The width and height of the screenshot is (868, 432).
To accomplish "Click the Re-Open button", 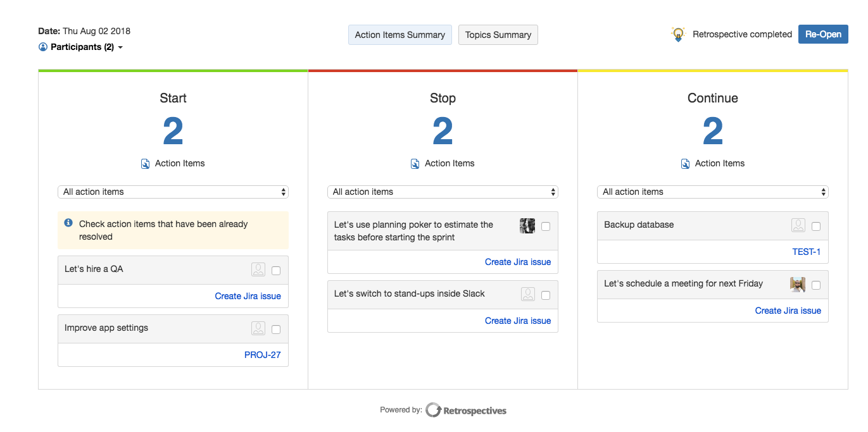I will (x=823, y=34).
